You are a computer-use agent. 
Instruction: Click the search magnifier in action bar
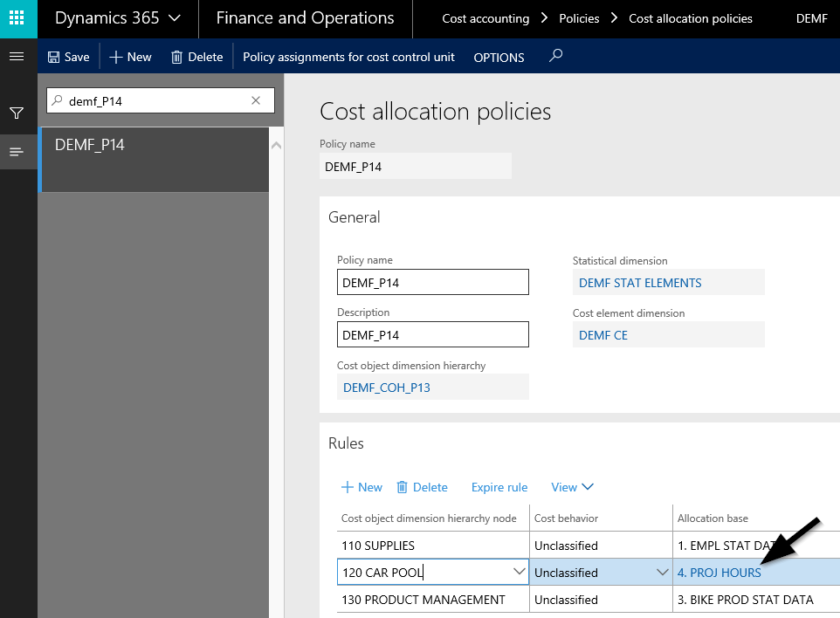pos(555,57)
